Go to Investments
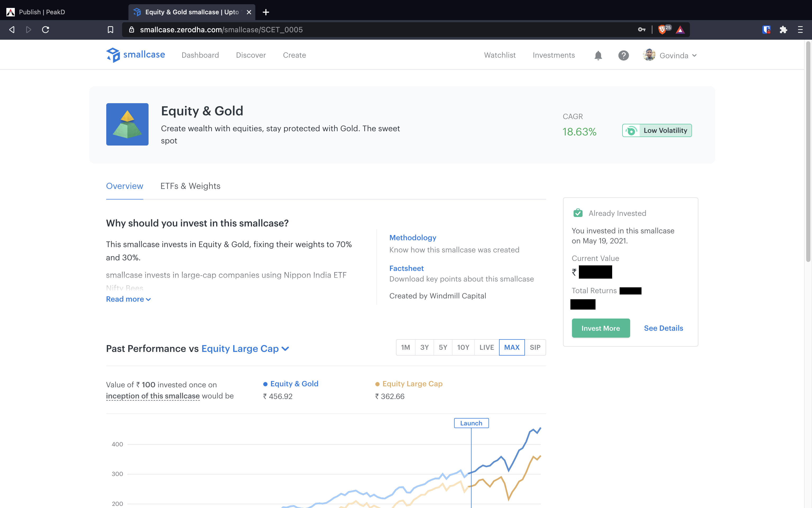Screen dimensions: 812x508 tap(554, 55)
